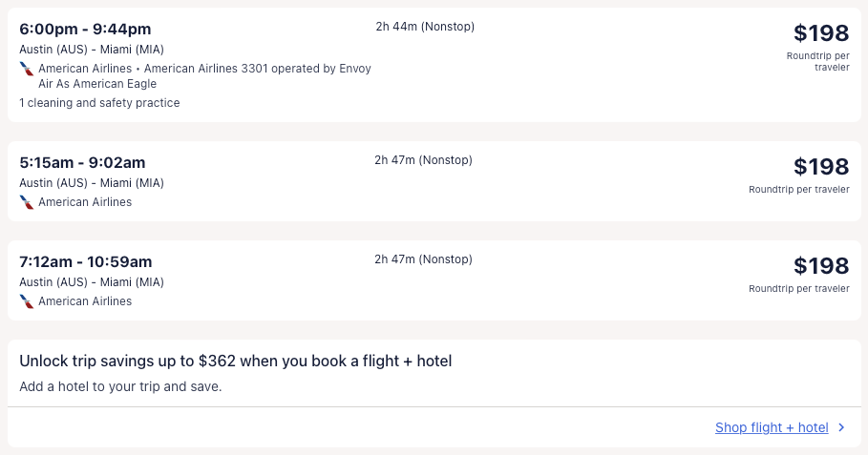Click the chevron beside Shop flight + hotel
This screenshot has width=868, height=455.
tap(841, 428)
